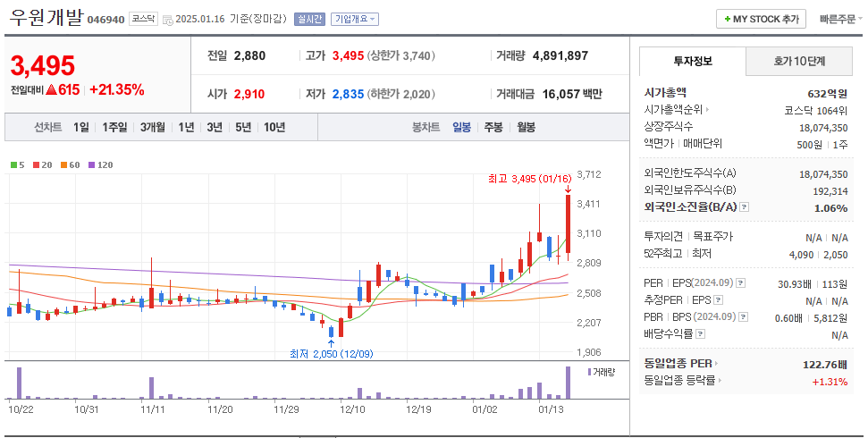Image resolution: width=868 pixels, height=438 pixels.
Task: Click the 외국인소진율 value 1.06%
Action: tap(831, 208)
